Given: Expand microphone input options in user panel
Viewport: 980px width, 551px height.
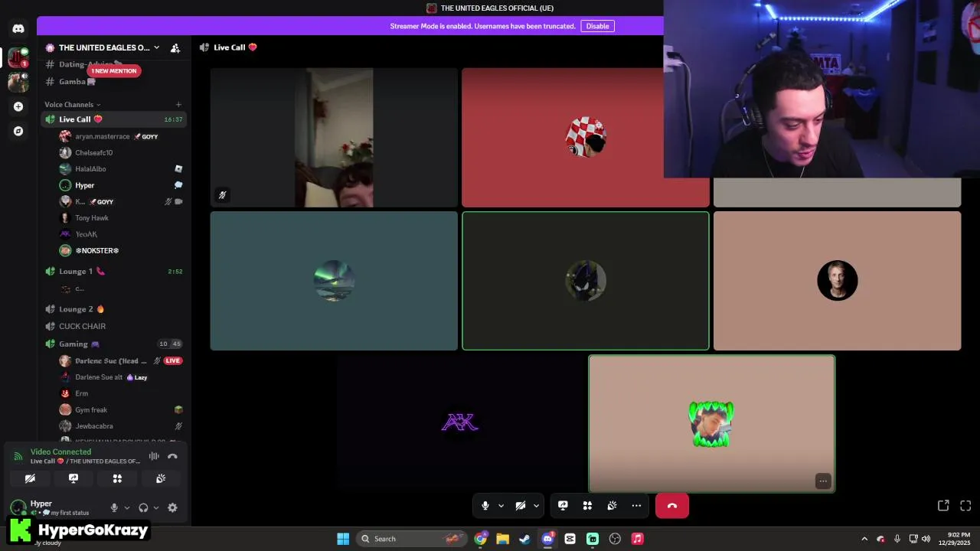Looking at the screenshot, I should 126,507.
